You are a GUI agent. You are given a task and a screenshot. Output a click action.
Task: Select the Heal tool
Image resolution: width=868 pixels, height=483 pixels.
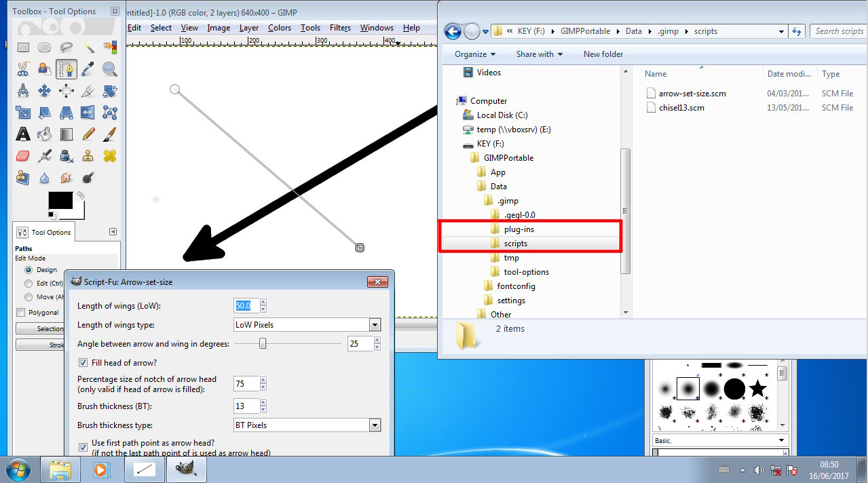110,156
